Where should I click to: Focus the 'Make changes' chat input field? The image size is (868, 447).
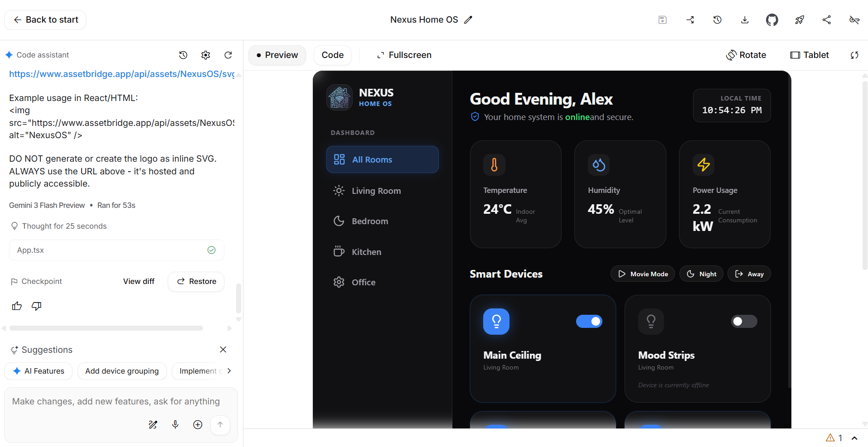116,401
